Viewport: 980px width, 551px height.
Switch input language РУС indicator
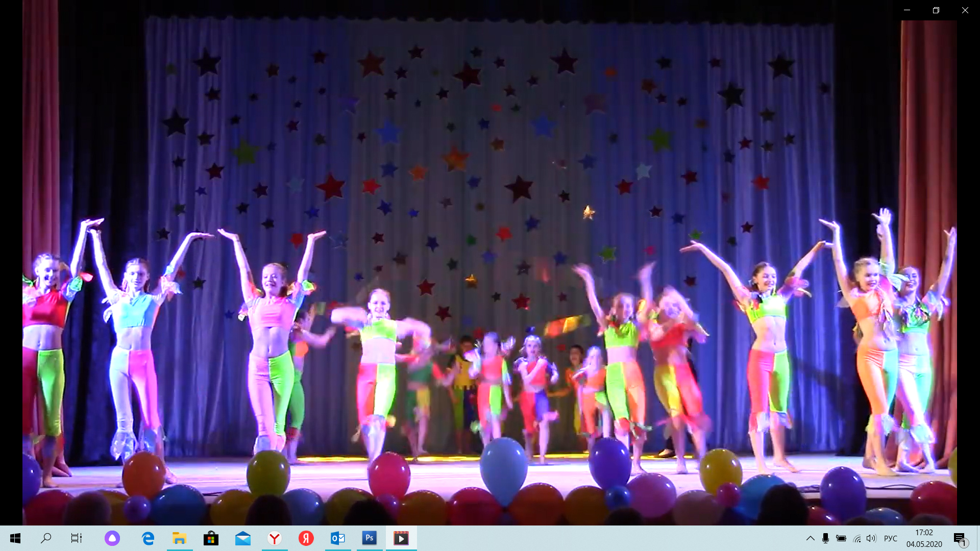tap(891, 538)
